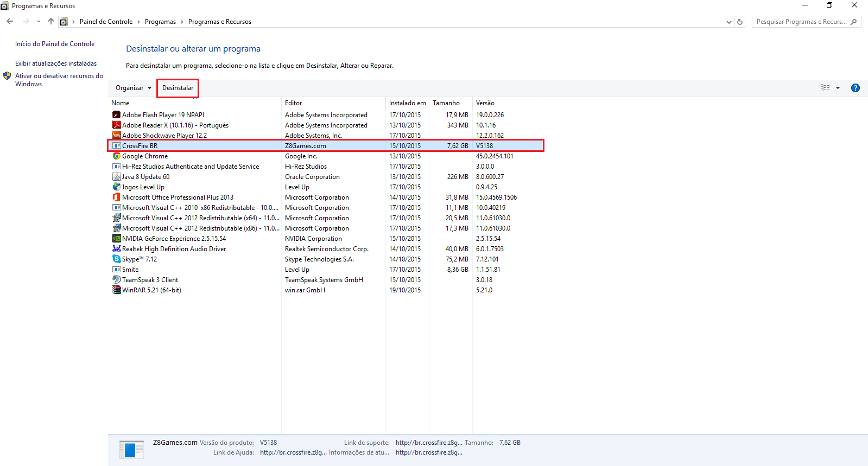868x466 pixels.
Task: Select TeamSpeak 3 Client program name
Action: (x=150, y=280)
